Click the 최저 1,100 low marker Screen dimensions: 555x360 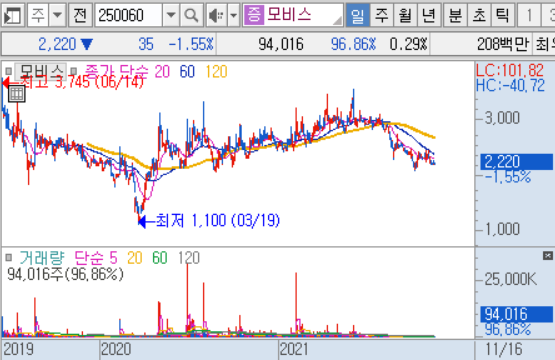[x=209, y=221]
